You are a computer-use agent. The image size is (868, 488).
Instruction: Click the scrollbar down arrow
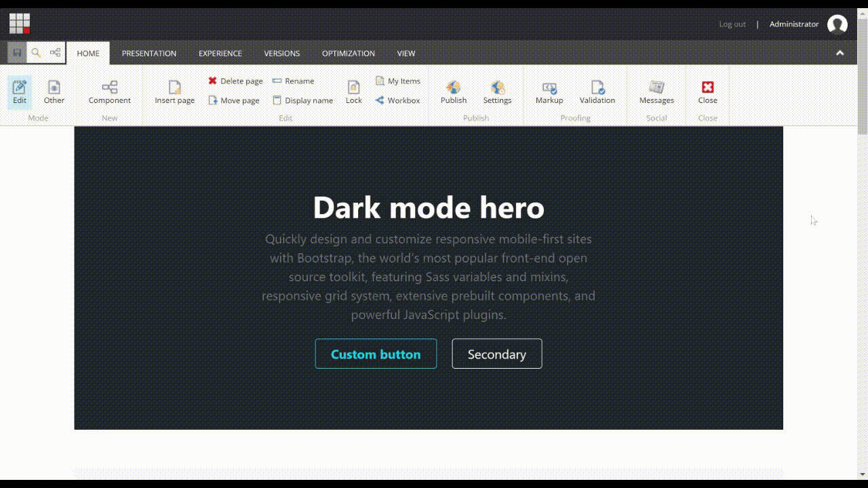pos(863,474)
